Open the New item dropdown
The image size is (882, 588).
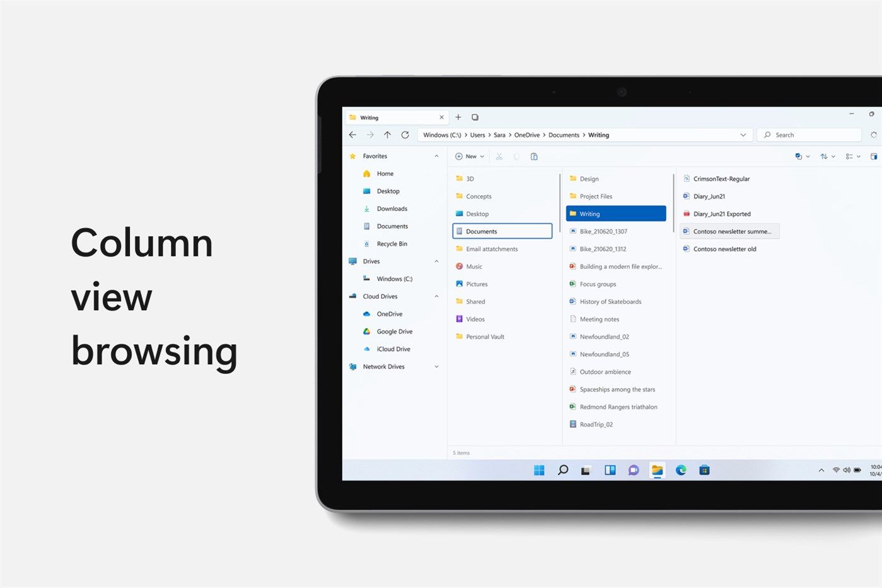pos(470,156)
